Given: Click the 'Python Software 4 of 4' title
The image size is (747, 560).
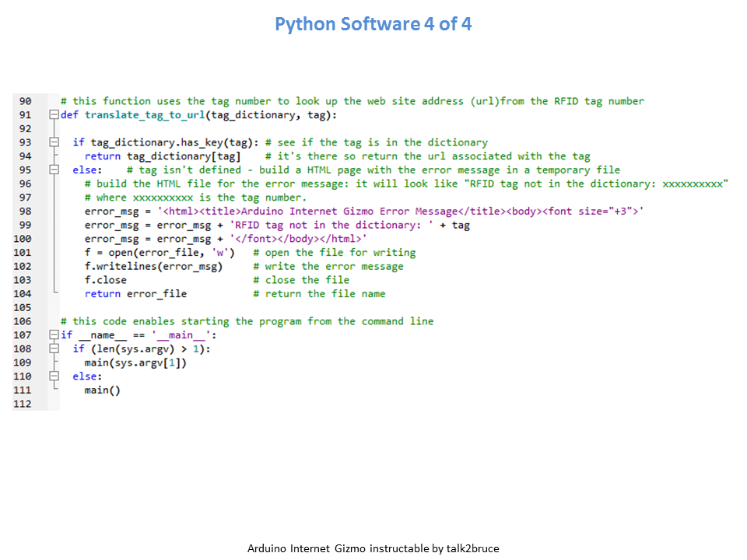Looking at the screenshot, I should pos(373,24).
